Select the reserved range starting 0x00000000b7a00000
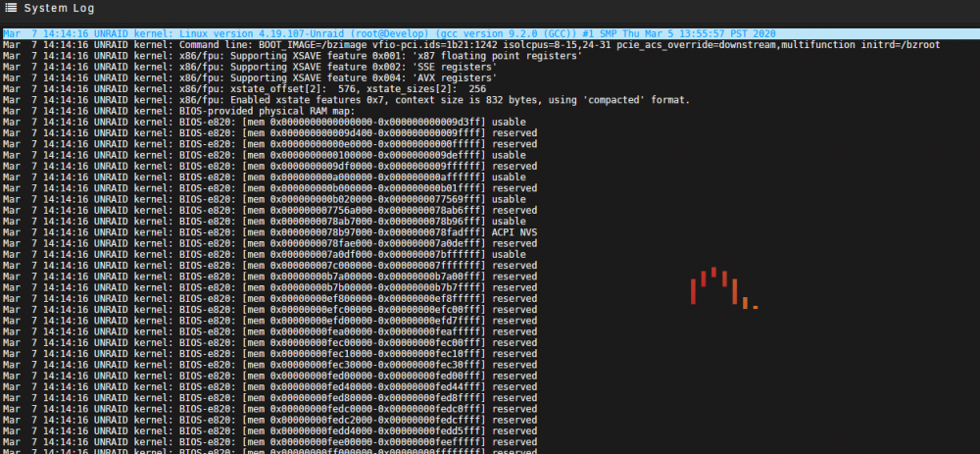This screenshot has height=454, width=980. pyautogui.click(x=270, y=277)
